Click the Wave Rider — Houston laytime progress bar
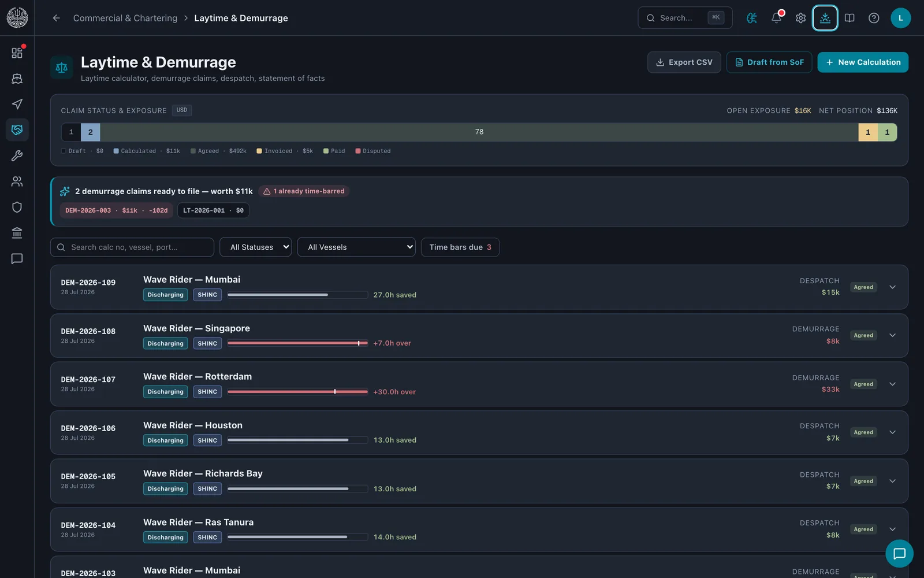This screenshot has width=924, height=578. pyautogui.click(x=297, y=440)
